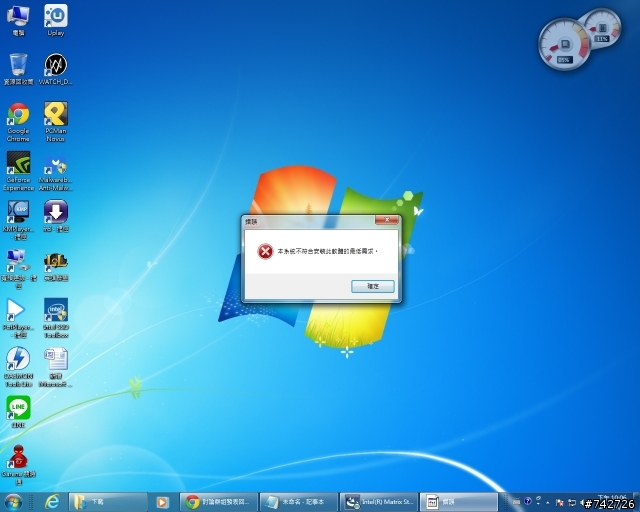Screen dimensions: 640x512
Task: Select the Uplay desktop shortcut
Action: [56, 20]
